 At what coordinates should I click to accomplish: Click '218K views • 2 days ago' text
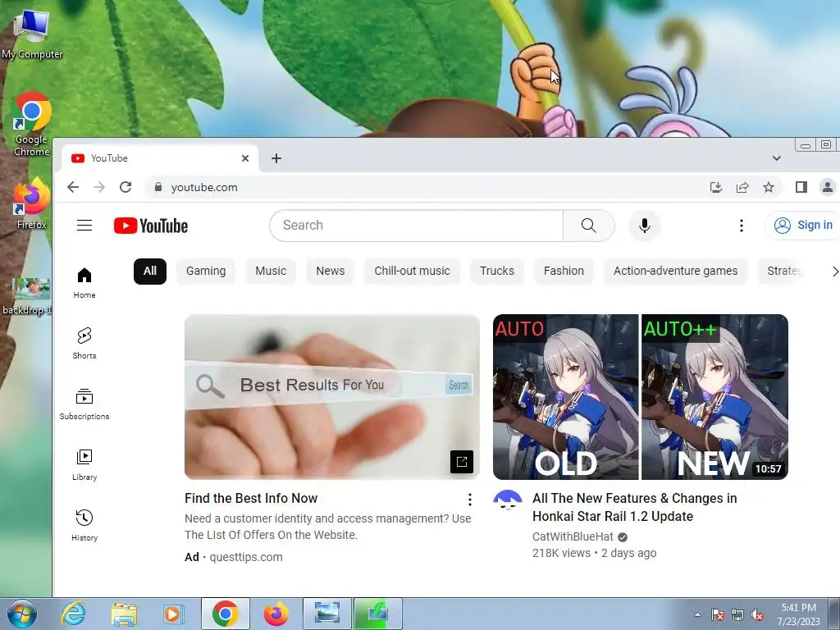[595, 553]
